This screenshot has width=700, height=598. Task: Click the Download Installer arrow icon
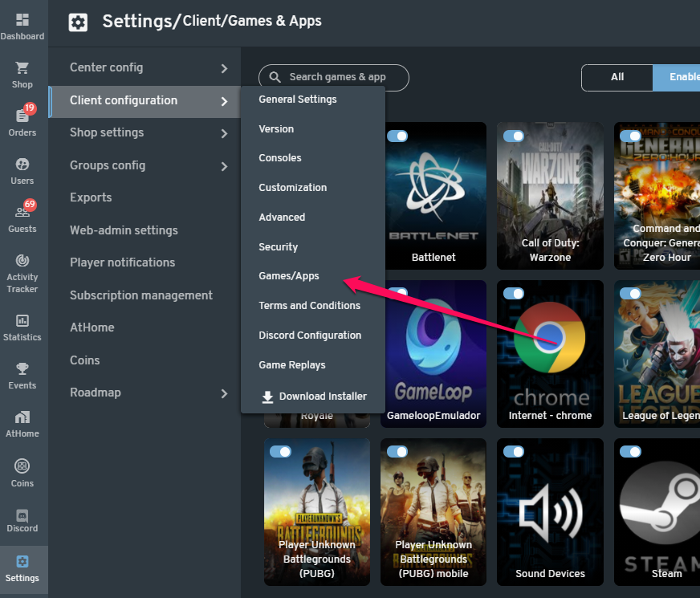[267, 397]
